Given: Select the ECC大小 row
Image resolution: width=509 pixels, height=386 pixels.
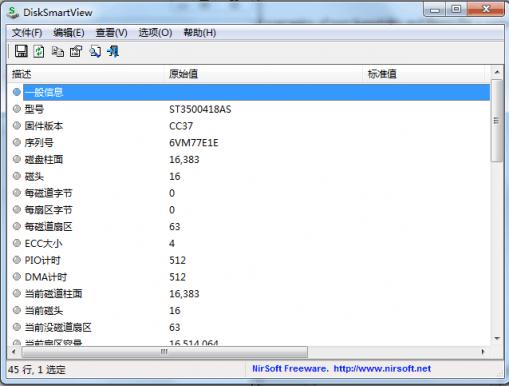Looking at the screenshot, I should click(249, 243).
